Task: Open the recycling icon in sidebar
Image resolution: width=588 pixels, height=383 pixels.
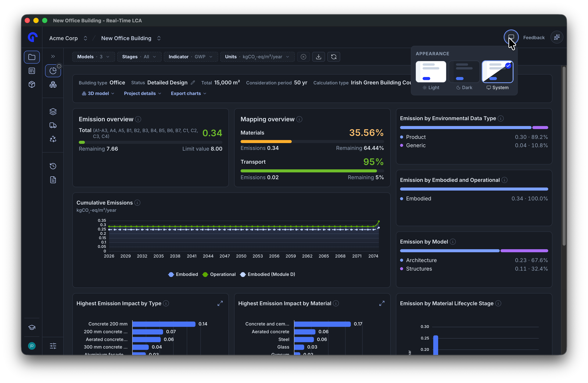Action: pyautogui.click(x=53, y=139)
